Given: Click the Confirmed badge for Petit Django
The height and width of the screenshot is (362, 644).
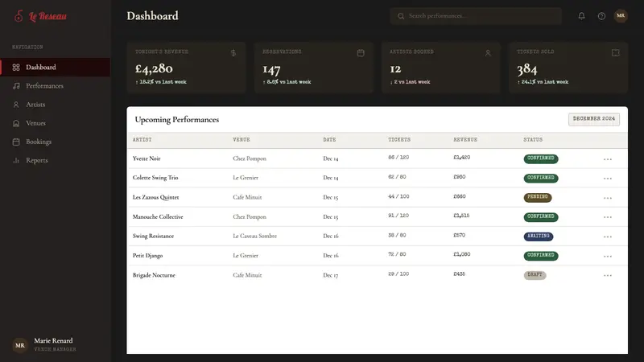Looking at the screenshot, I should coord(540,255).
